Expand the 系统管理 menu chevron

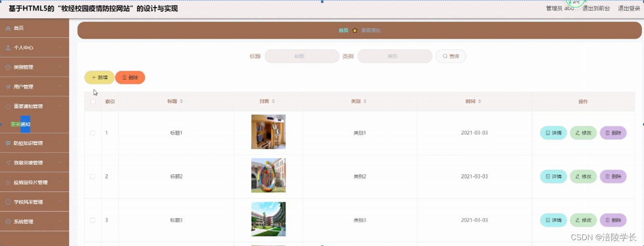pyautogui.click(x=60, y=221)
